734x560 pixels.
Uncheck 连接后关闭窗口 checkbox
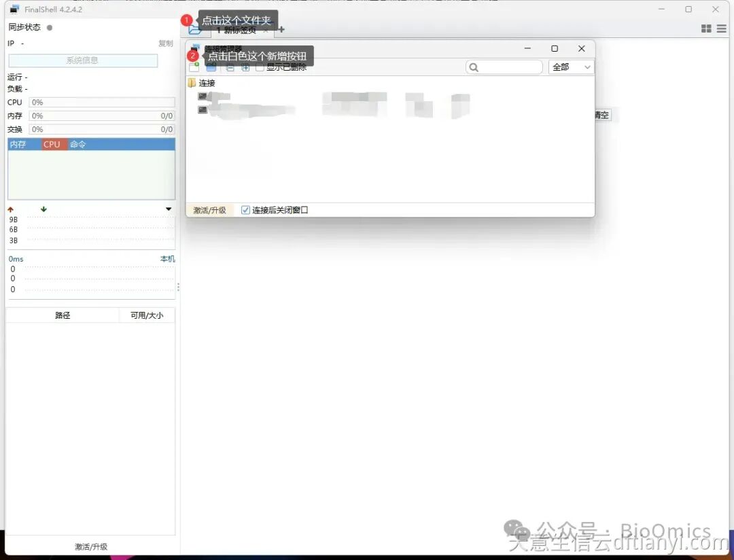[x=245, y=210]
